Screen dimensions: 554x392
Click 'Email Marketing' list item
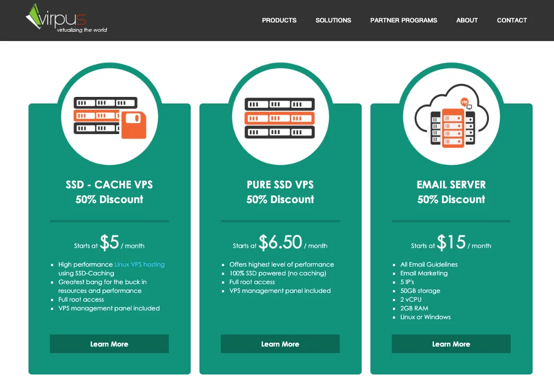click(x=424, y=273)
